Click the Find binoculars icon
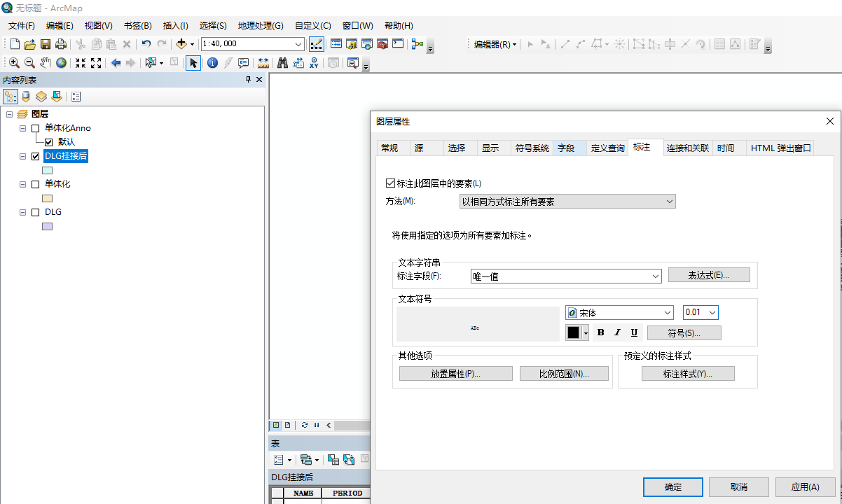Screen dimensions: 842x504 pyautogui.click(x=283, y=63)
